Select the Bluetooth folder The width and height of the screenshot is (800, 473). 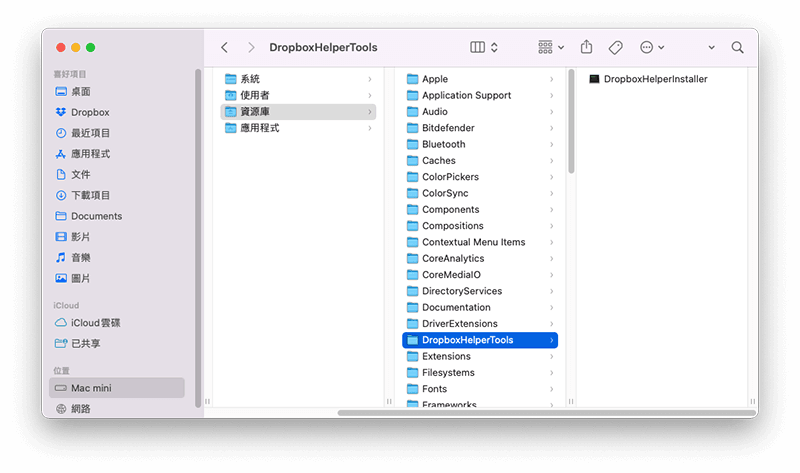coord(480,144)
